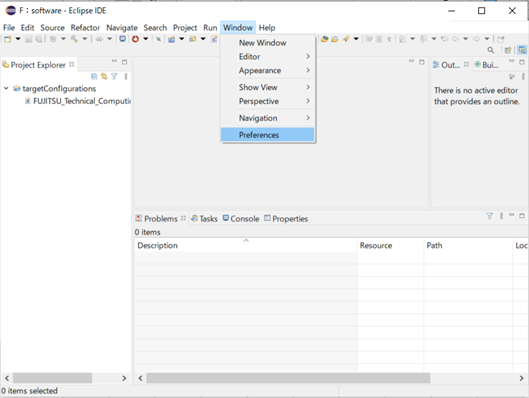
Task: Select the targetConfigurations folder
Action: 59,88
